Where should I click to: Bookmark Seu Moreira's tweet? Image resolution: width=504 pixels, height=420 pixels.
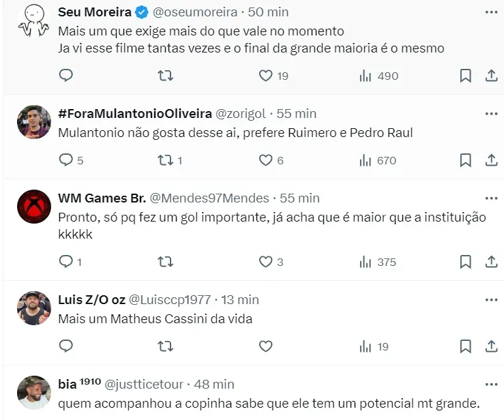[x=465, y=76]
